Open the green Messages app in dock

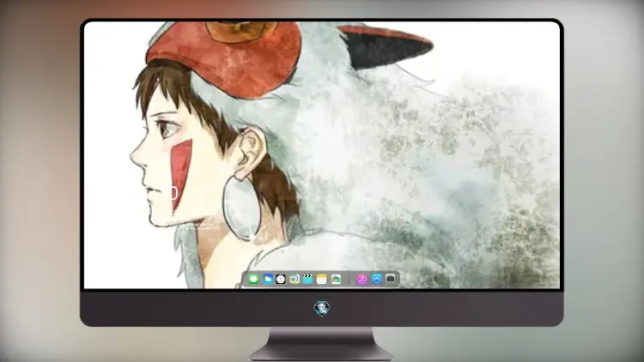[x=253, y=280]
